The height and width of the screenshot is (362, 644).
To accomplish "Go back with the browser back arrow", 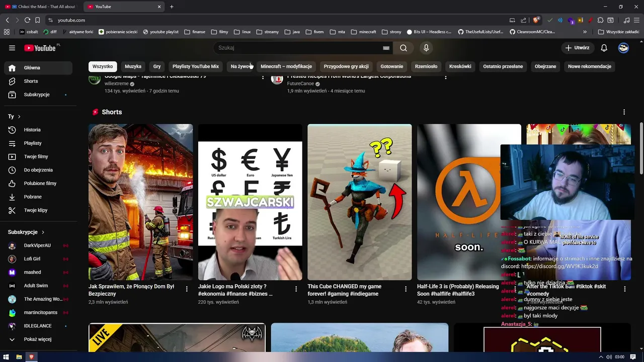I will [x=7, y=20].
